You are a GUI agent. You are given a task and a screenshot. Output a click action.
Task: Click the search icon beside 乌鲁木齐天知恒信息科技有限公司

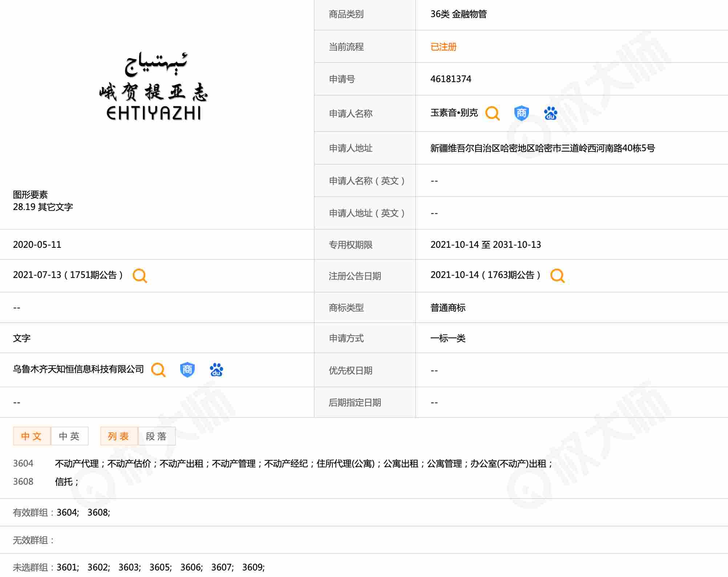coord(158,370)
